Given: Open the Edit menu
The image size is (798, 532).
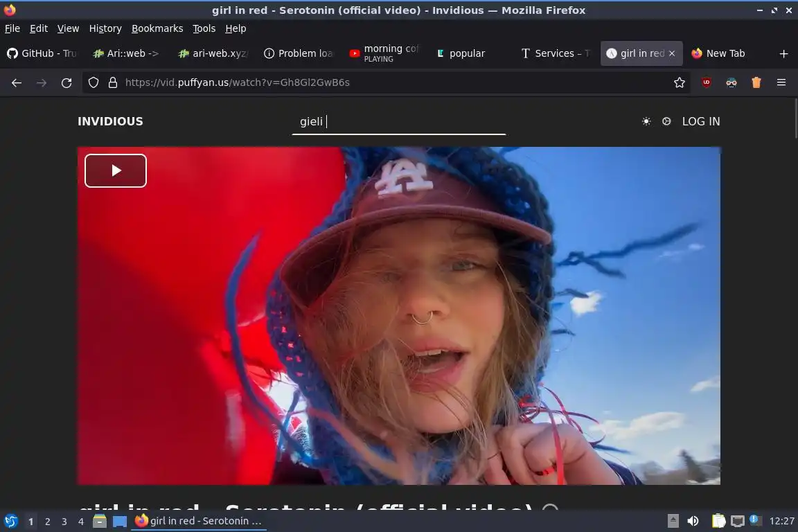Looking at the screenshot, I should [39, 28].
